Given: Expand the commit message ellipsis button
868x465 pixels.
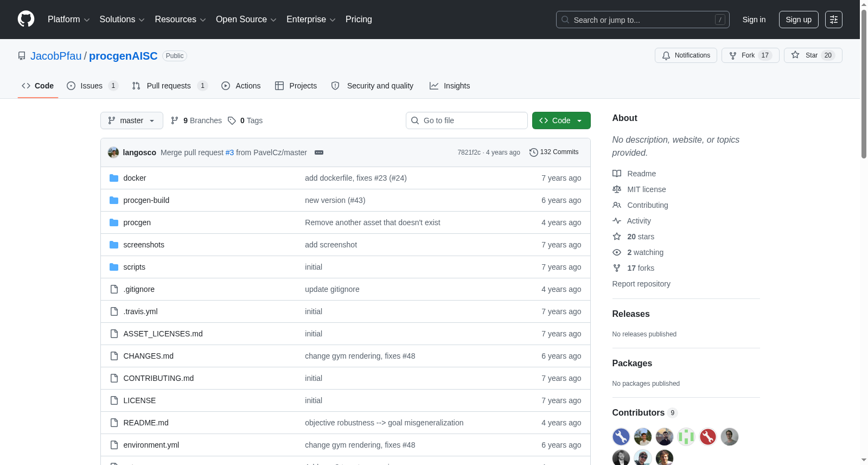Looking at the screenshot, I should click(x=319, y=152).
